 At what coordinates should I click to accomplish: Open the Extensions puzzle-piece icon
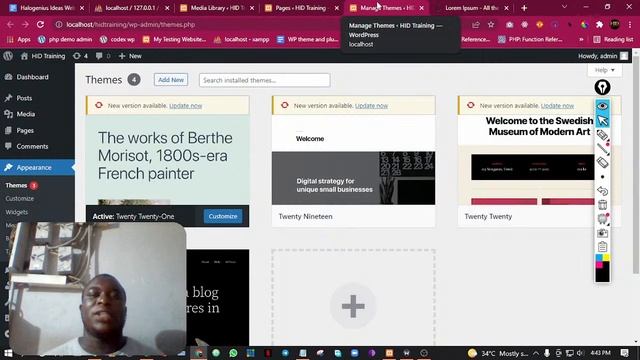point(599,25)
